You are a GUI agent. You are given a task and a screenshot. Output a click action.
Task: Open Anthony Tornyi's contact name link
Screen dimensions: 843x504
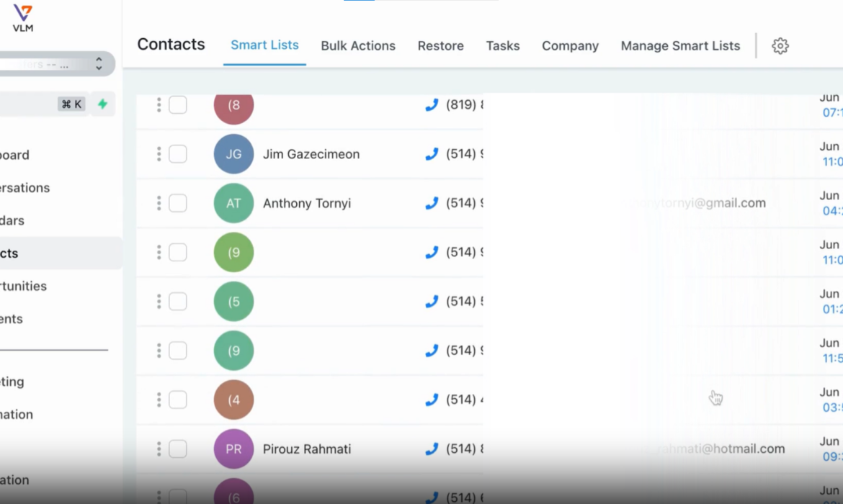click(307, 204)
